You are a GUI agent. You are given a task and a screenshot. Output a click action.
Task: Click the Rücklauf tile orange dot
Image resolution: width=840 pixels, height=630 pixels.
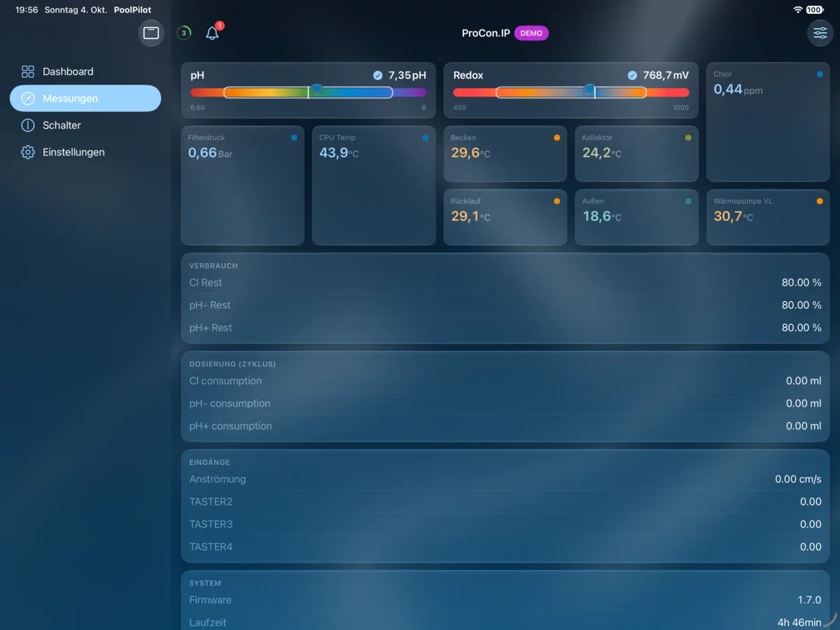click(556, 201)
